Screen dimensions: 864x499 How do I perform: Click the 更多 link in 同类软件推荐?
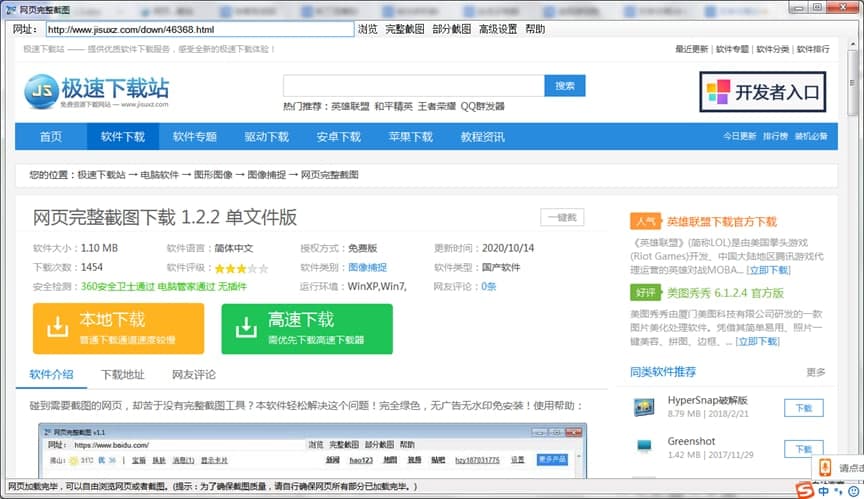point(815,372)
